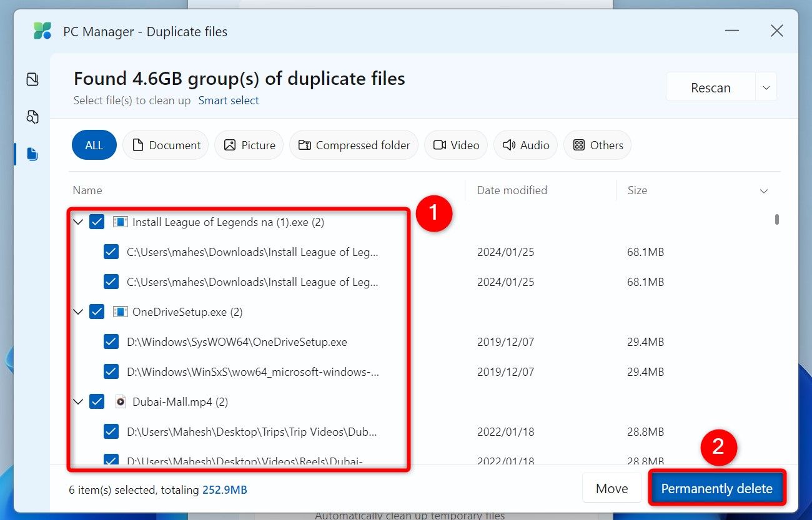The height and width of the screenshot is (520, 812).
Task: Click the Smart select link
Action: (229, 101)
